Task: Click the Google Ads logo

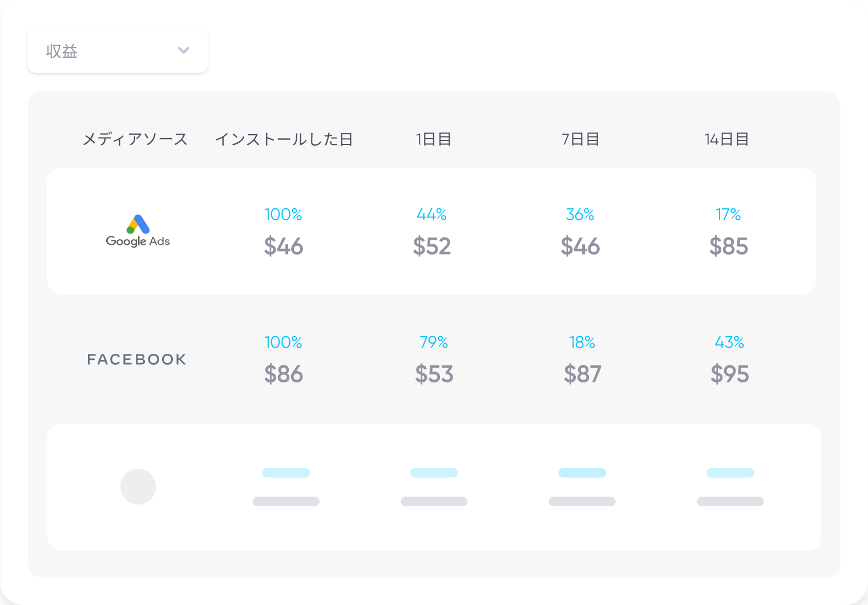Action: click(x=138, y=231)
